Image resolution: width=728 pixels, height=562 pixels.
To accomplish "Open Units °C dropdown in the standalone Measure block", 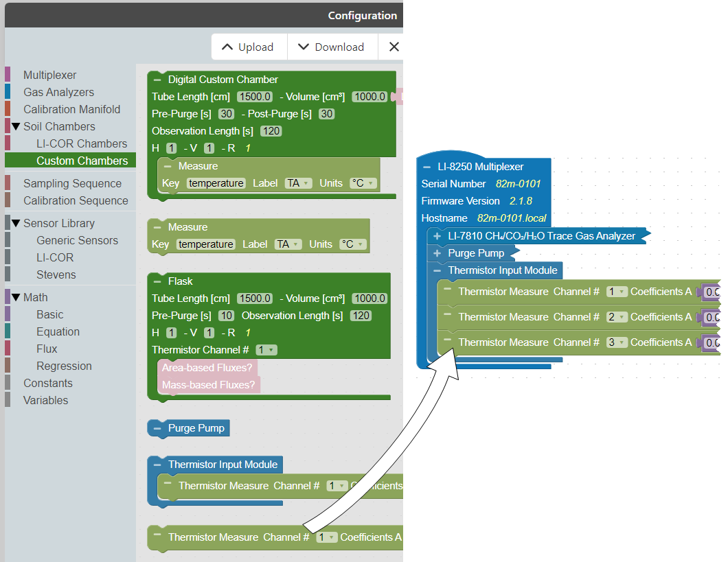I will coord(353,244).
